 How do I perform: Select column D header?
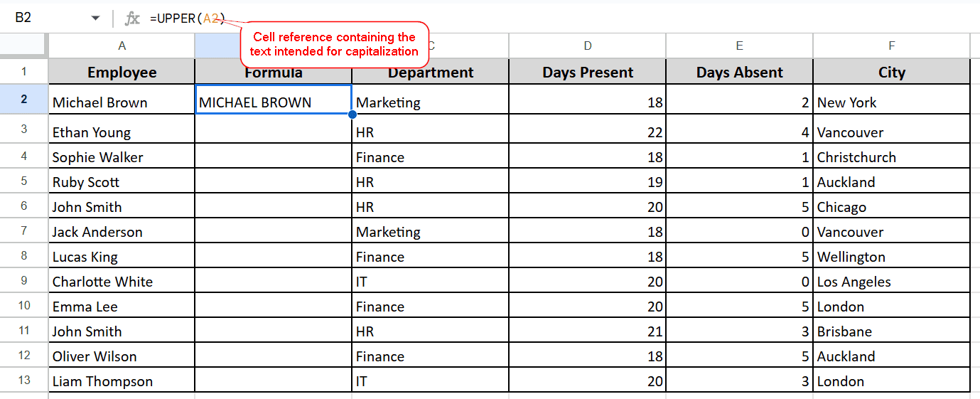coord(588,46)
